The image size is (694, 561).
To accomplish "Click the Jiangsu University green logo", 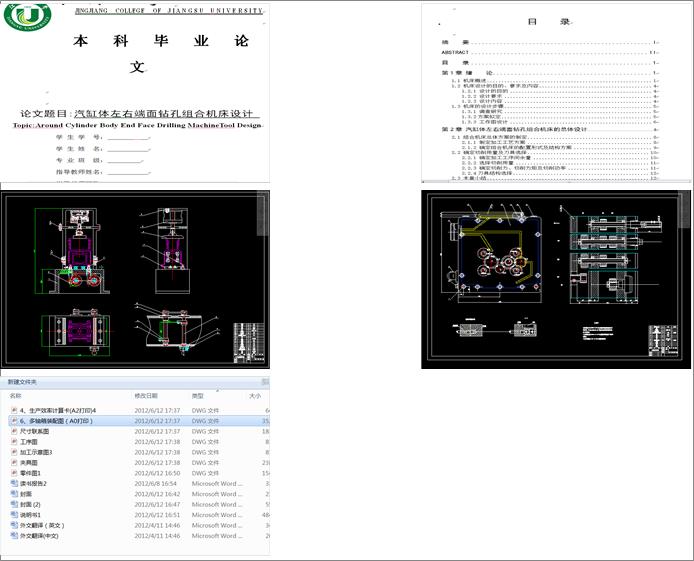I will coord(27,16).
